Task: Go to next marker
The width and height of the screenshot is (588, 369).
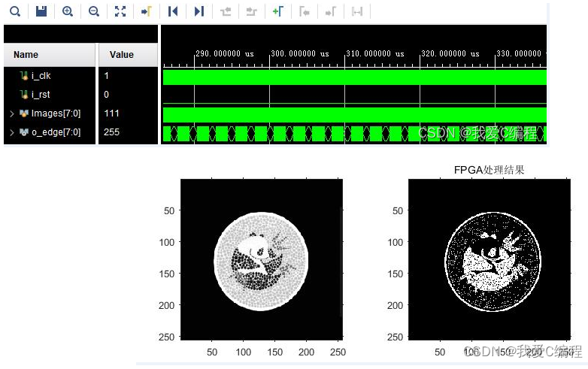Action: point(330,11)
